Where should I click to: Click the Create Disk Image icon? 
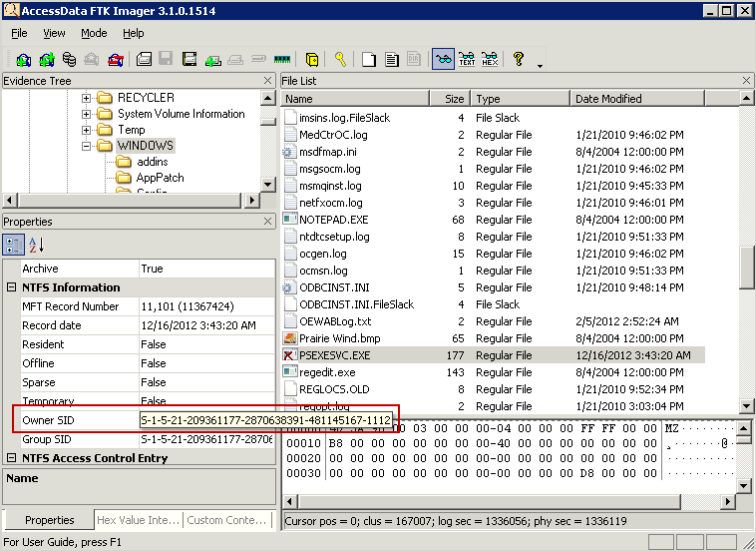144,59
